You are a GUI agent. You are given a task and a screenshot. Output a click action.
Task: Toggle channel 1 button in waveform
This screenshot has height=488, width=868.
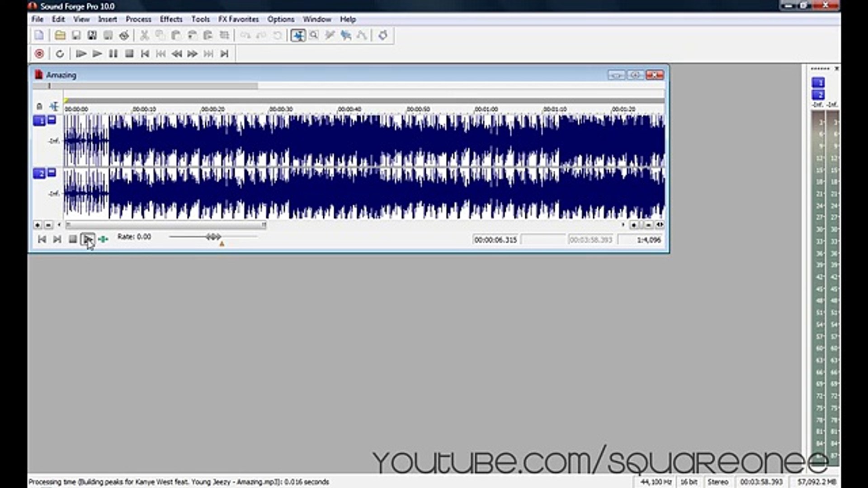(40, 121)
